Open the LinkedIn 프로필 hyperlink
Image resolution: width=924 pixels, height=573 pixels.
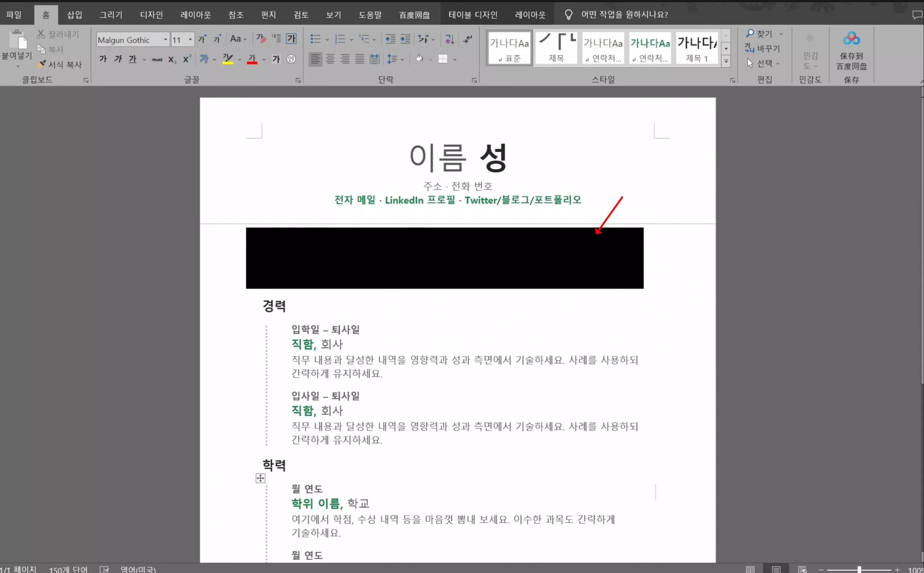coord(420,200)
